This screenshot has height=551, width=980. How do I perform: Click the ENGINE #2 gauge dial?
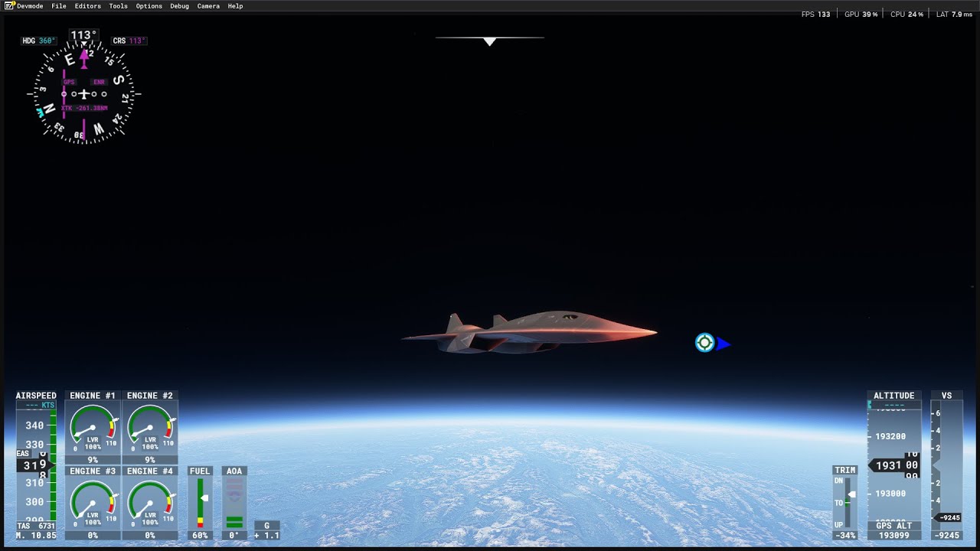[x=150, y=429]
